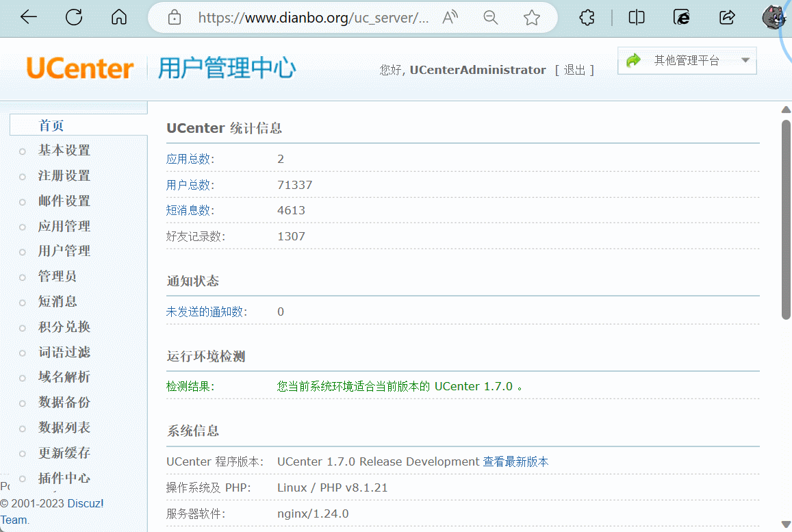View site info lock icon
This screenshot has height=532, width=792.
click(x=175, y=18)
